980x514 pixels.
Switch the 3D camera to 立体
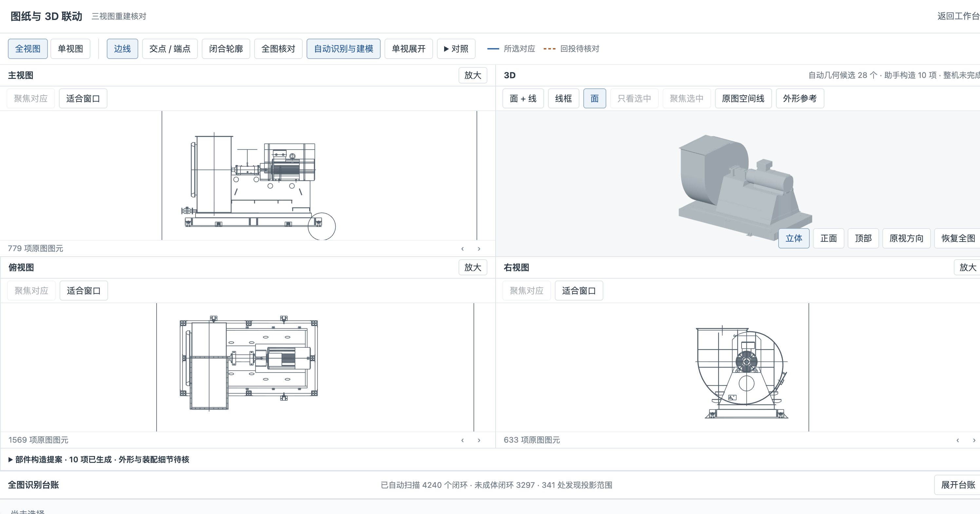pyautogui.click(x=794, y=238)
